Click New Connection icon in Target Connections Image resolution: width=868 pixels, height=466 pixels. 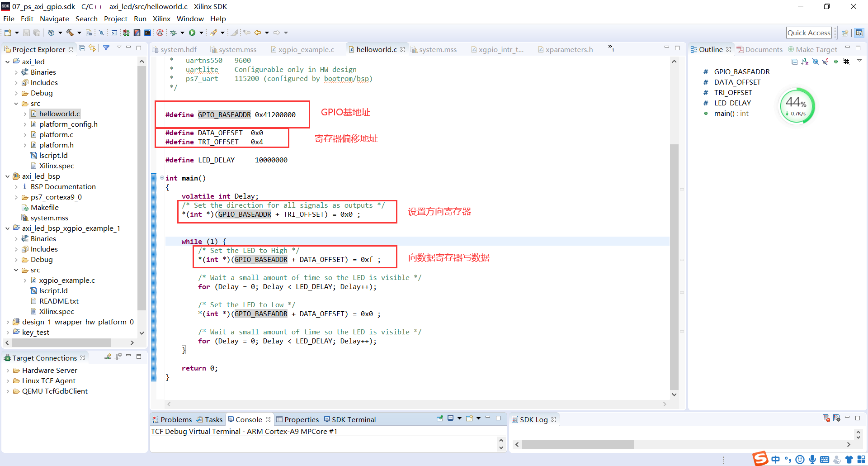point(108,357)
